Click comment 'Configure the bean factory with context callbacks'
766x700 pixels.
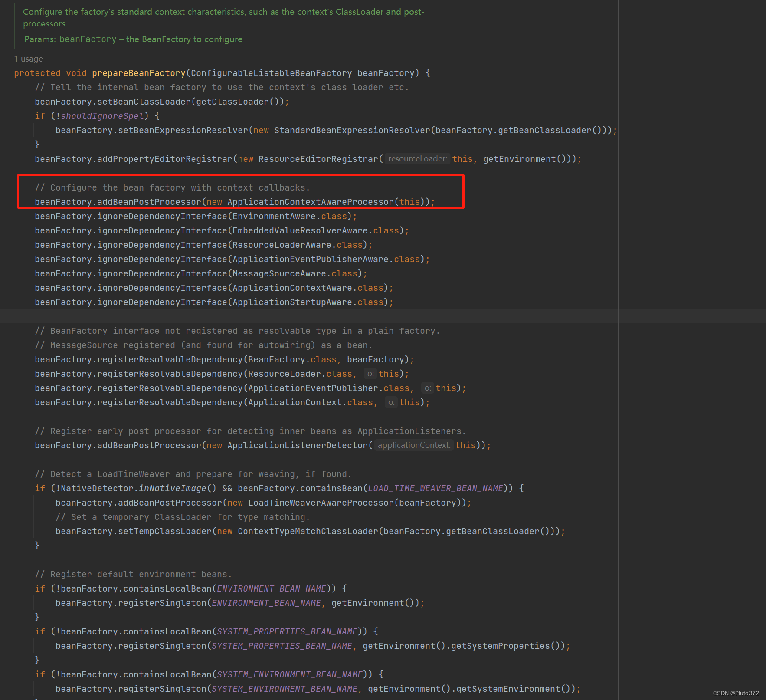click(x=173, y=187)
